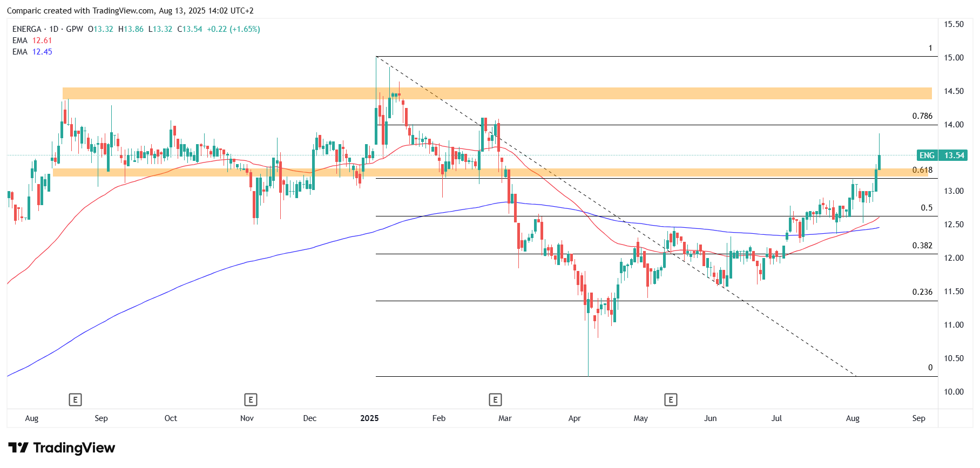The width and height of the screenshot is (980, 468).
Task: Click the earnings marker after May
Action: pos(671,400)
